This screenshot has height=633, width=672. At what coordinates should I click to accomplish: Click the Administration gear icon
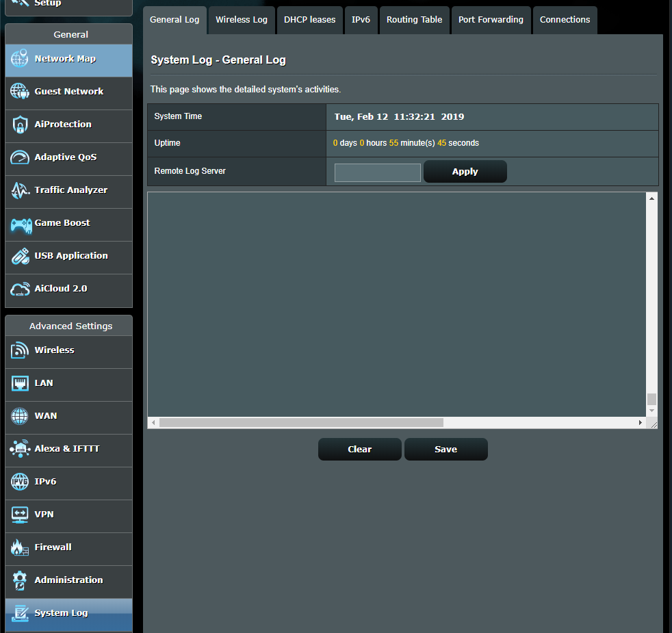[x=20, y=580]
